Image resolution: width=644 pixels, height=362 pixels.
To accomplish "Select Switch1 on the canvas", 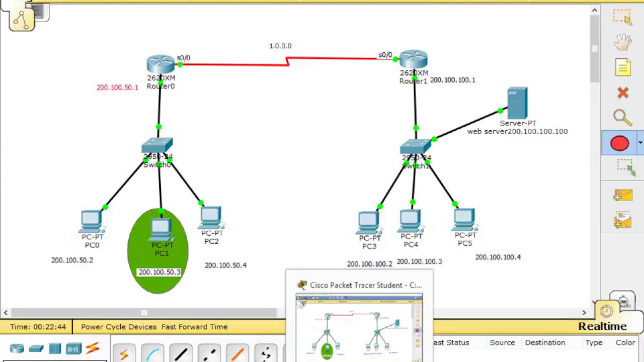I will click(x=416, y=147).
